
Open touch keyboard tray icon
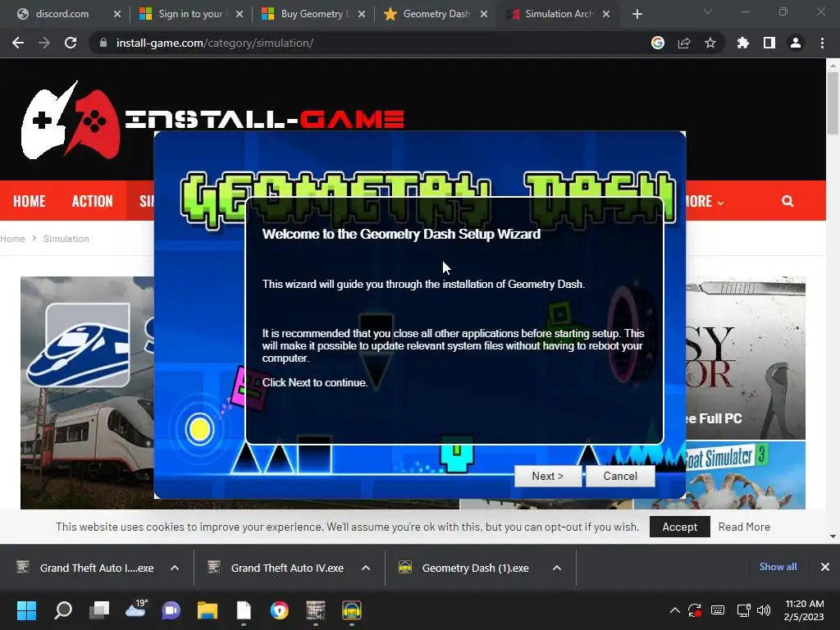pyautogui.click(x=718, y=610)
